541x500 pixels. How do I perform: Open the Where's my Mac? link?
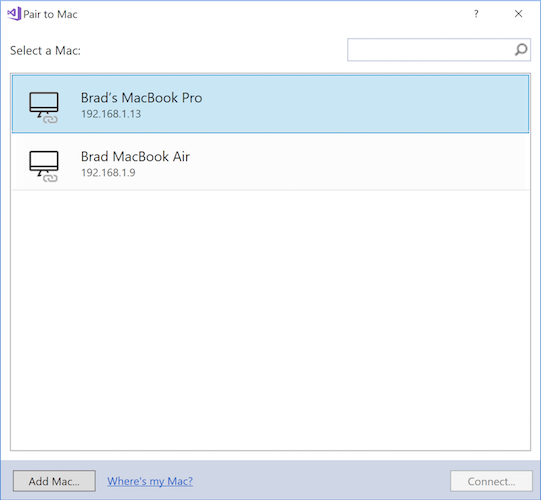coord(150,481)
